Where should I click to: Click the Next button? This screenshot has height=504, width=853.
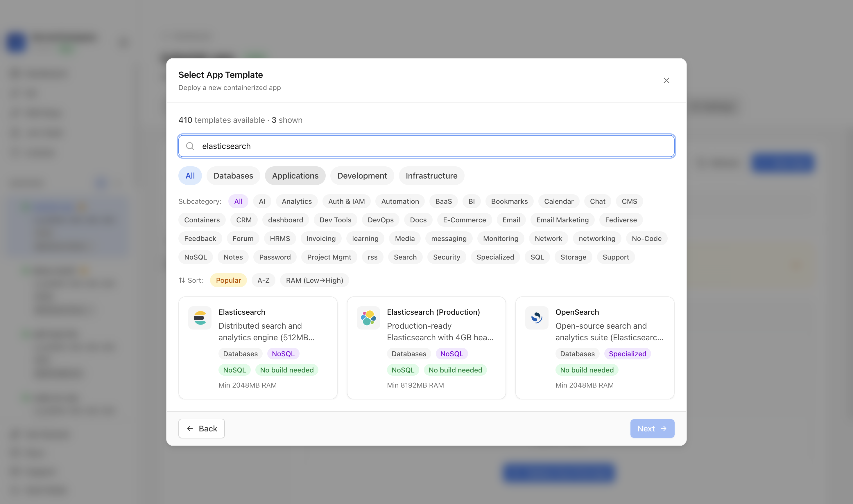point(652,429)
